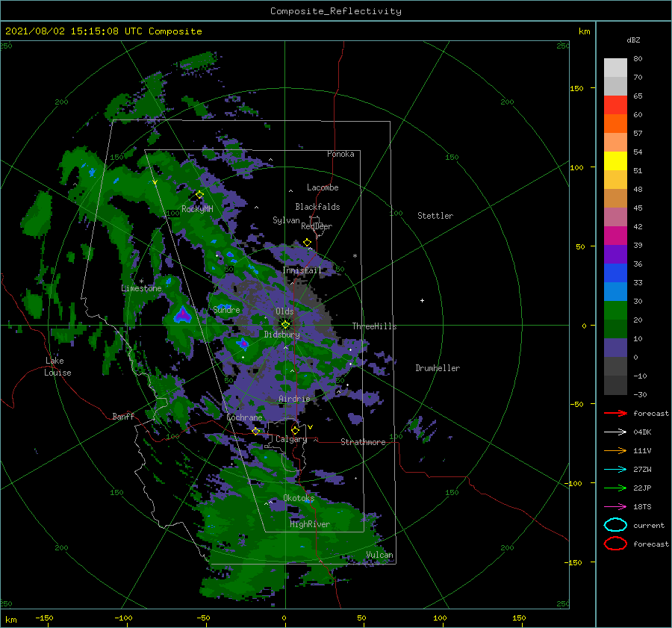The image size is (672, 628).
Task: Click the green 22JP arrow legend icon
Action: pyautogui.click(x=615, y=488)
